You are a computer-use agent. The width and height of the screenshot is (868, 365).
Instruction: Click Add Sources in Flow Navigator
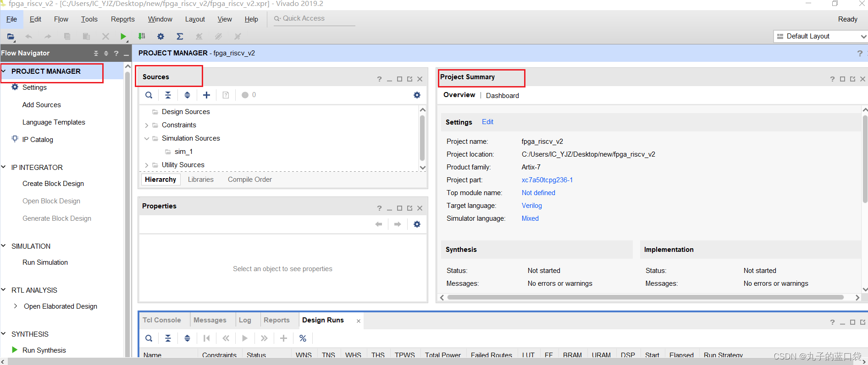[x=41, y=104]
